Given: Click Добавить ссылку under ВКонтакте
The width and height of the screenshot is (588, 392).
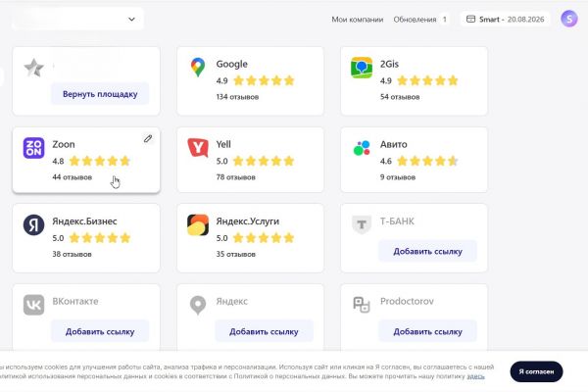Looking at the screenshot, I should tap(99, 331).
